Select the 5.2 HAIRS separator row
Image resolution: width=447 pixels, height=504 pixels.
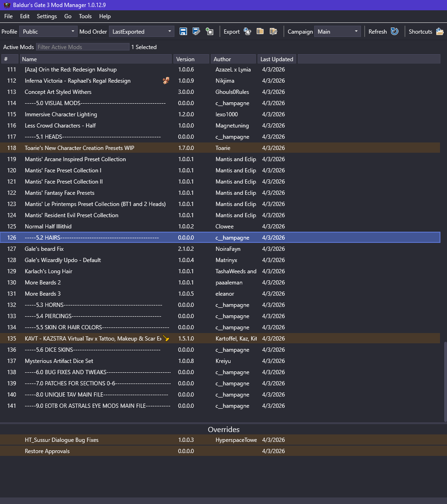tap(220, 238)
